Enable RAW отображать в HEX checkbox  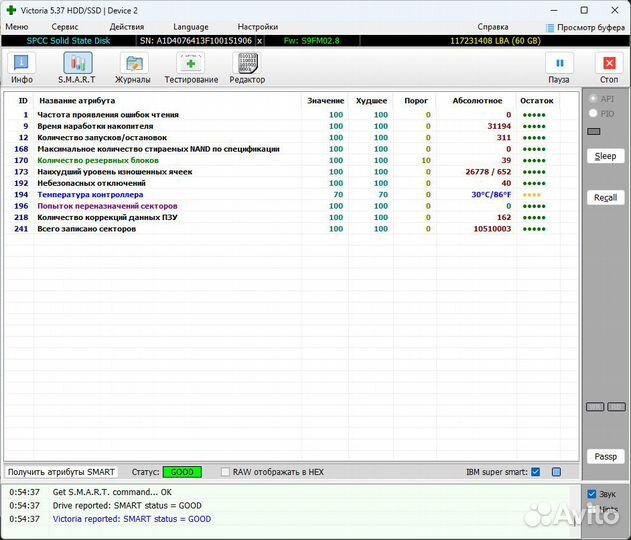click(226, 472)
